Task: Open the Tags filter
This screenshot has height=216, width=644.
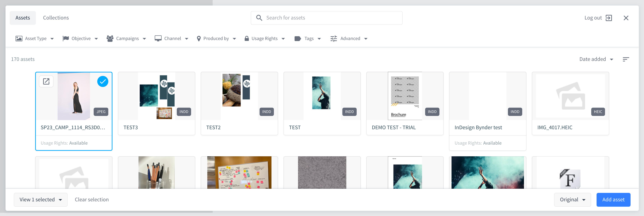Action: click(x=308, y=38)
